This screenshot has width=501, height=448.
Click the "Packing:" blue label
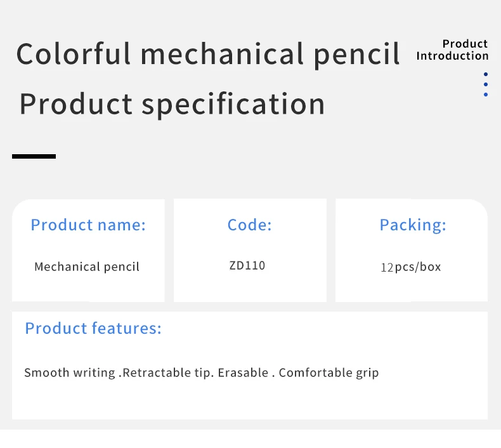[x=413, y=225]
